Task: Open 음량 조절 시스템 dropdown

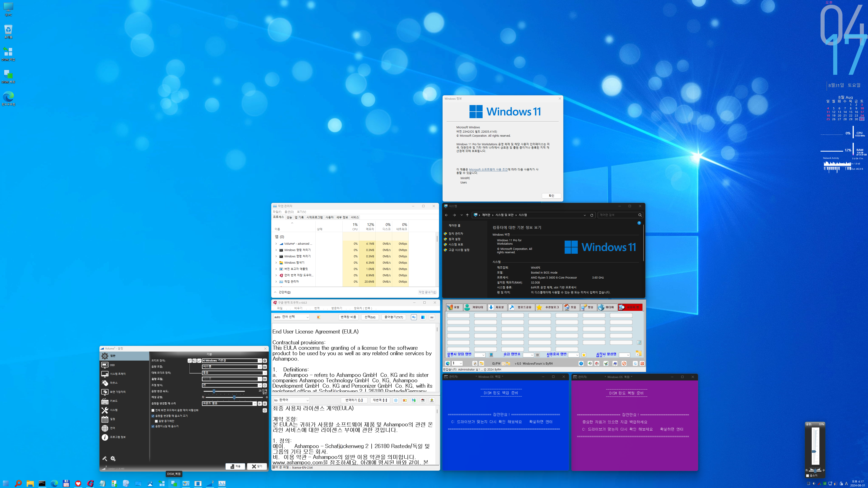Action: [x=232, y=367]
